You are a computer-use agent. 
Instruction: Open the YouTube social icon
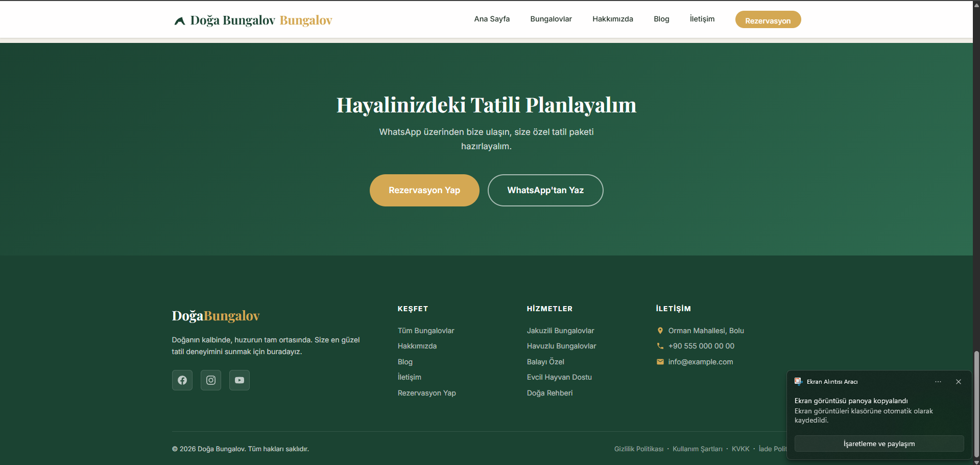click(239, 380)
